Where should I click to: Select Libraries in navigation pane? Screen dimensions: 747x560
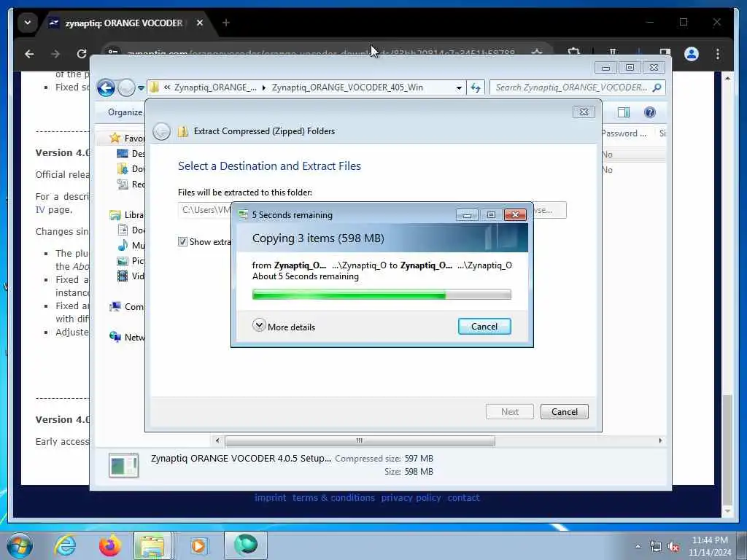click(128, 215)
